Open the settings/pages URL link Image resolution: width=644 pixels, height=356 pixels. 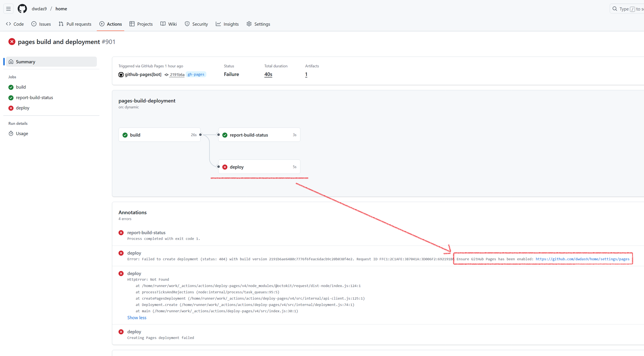click(x=582, y=259)
